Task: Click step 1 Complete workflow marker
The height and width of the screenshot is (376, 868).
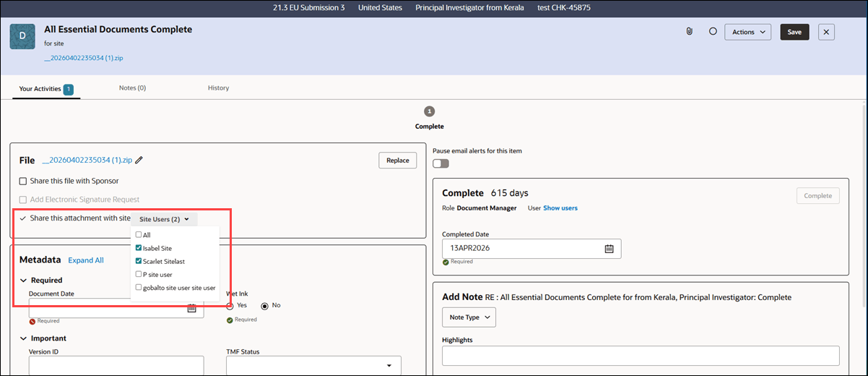Action: point(430,111)
